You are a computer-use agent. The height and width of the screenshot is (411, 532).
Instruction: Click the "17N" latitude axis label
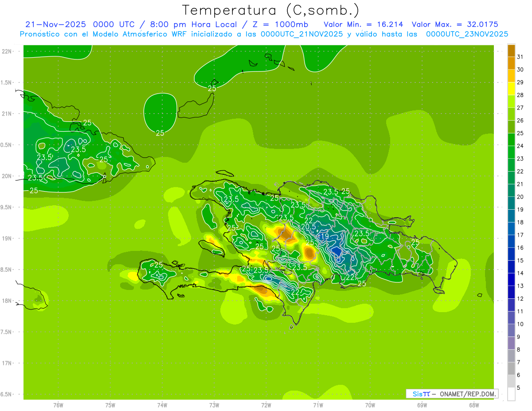[x=7, y=364]
